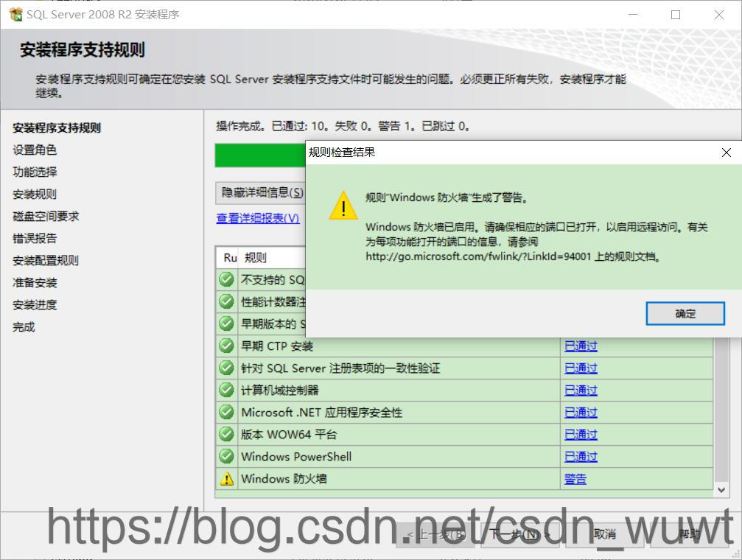Click the 早期 CTP 安装 rule name
The image size is (742, 560).
click(277, 346)
